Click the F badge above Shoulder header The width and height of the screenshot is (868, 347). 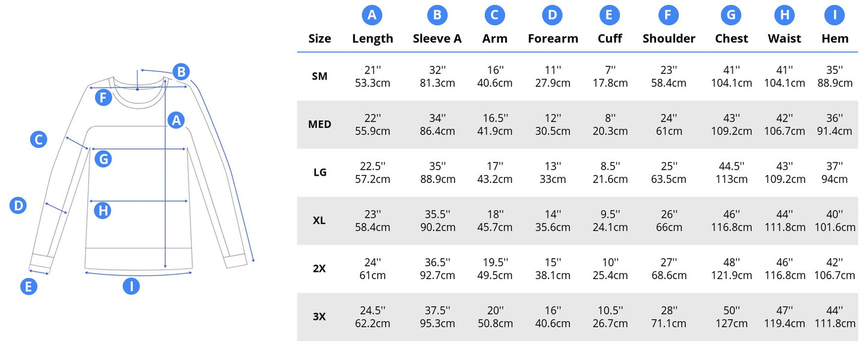tap(668, 15)
